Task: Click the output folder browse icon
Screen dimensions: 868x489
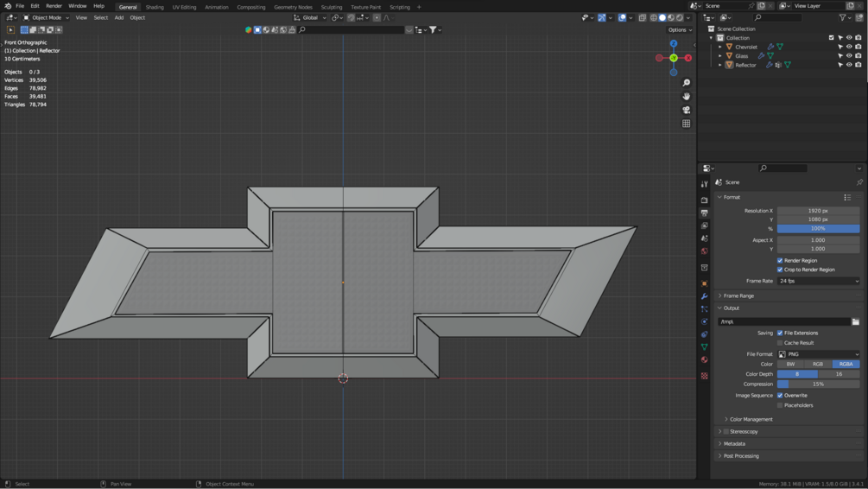Action: click(x=855, y=321)
